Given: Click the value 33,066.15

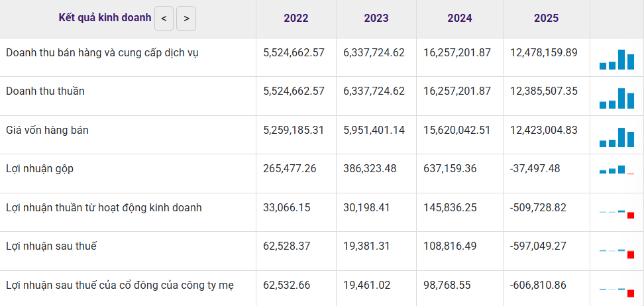Looking at the screenshot, I should click(x=287, y=208).
